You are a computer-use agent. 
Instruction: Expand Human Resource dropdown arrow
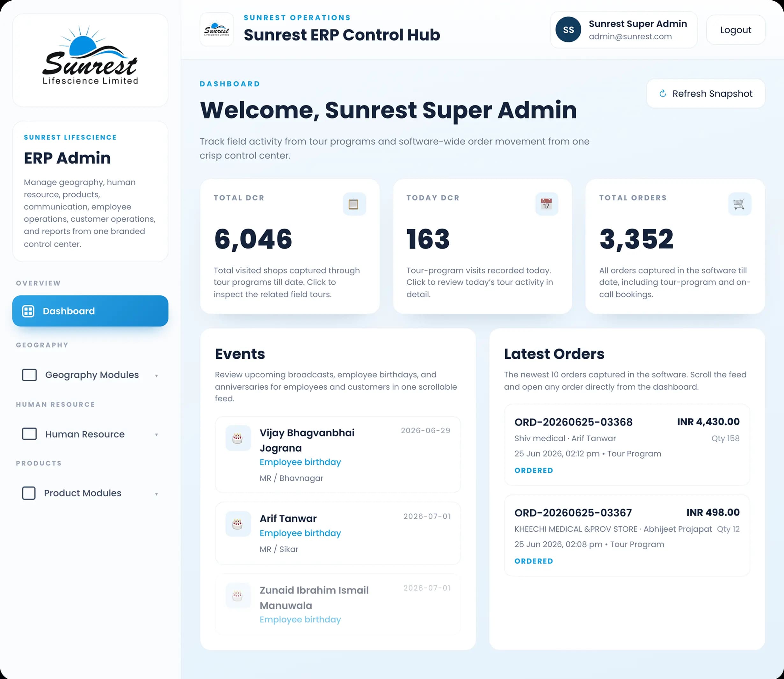[156, 434]
